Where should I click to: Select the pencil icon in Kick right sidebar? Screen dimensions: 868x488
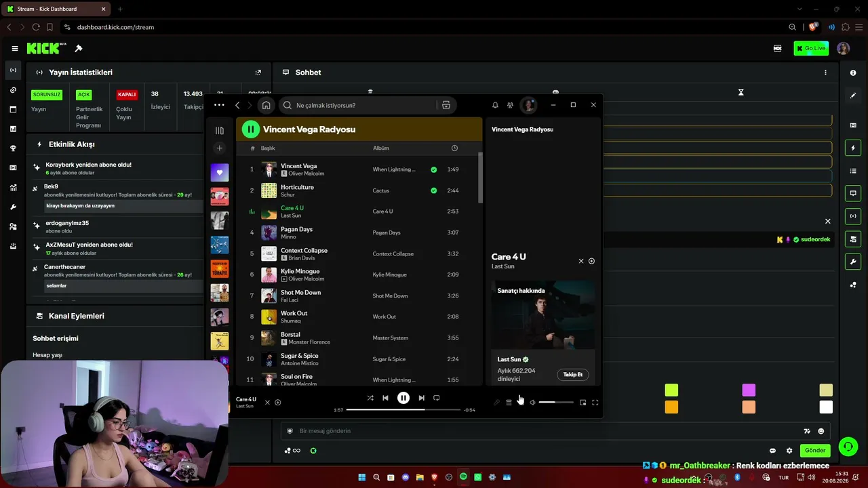point(853,96)
